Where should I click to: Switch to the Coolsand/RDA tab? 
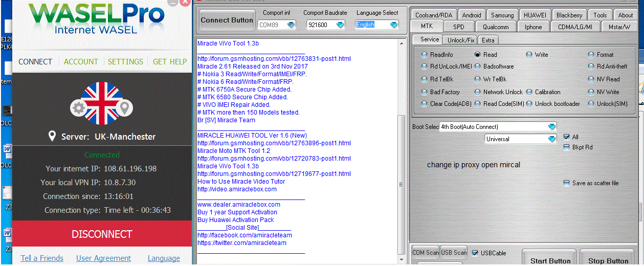(434, 15)
